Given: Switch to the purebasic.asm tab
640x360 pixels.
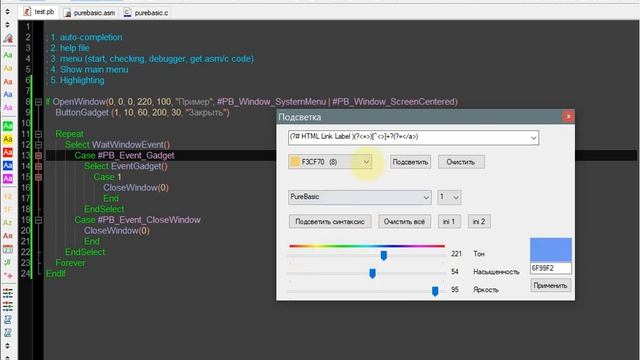Looking at the screenshot, I should 89,13.
